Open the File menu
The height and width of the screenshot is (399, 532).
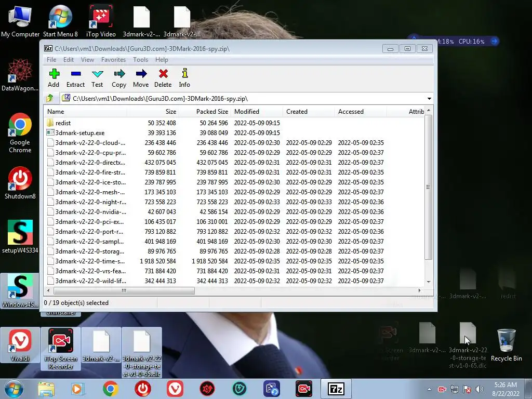[51, 60]
